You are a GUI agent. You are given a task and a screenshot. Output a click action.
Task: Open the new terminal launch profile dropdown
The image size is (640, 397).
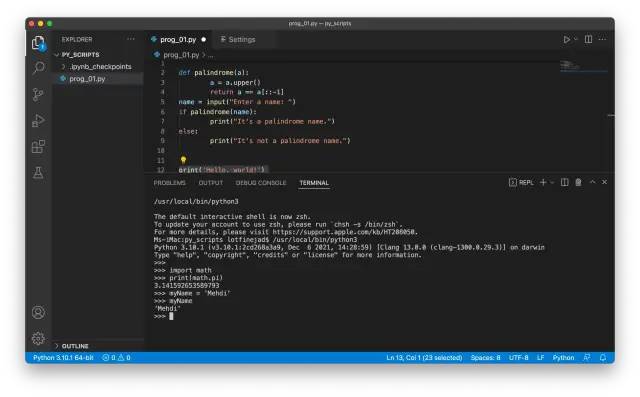tap(553, 182)
